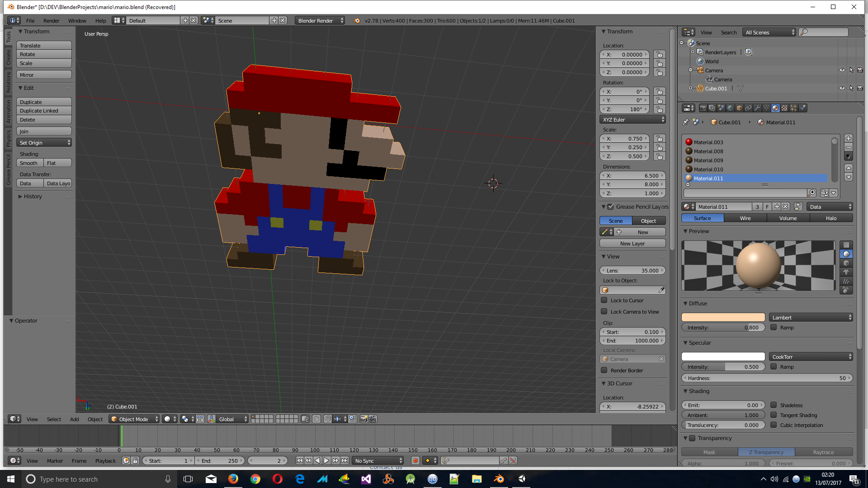The width and height of the screenshot is (868, 488).
Task: Open the Render menu
Action: pyautogui.click(x=51, y=20)
